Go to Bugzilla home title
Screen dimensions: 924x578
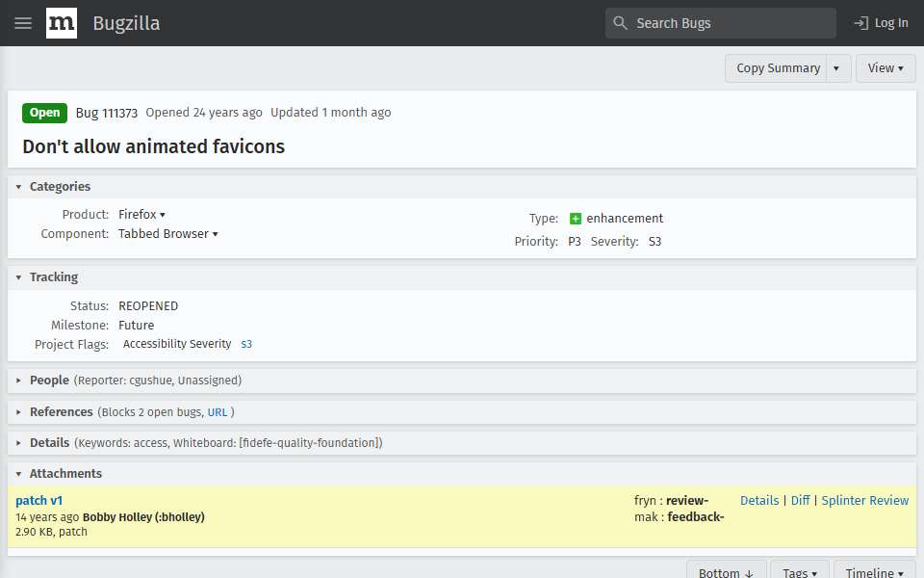[x=126, y=23]
